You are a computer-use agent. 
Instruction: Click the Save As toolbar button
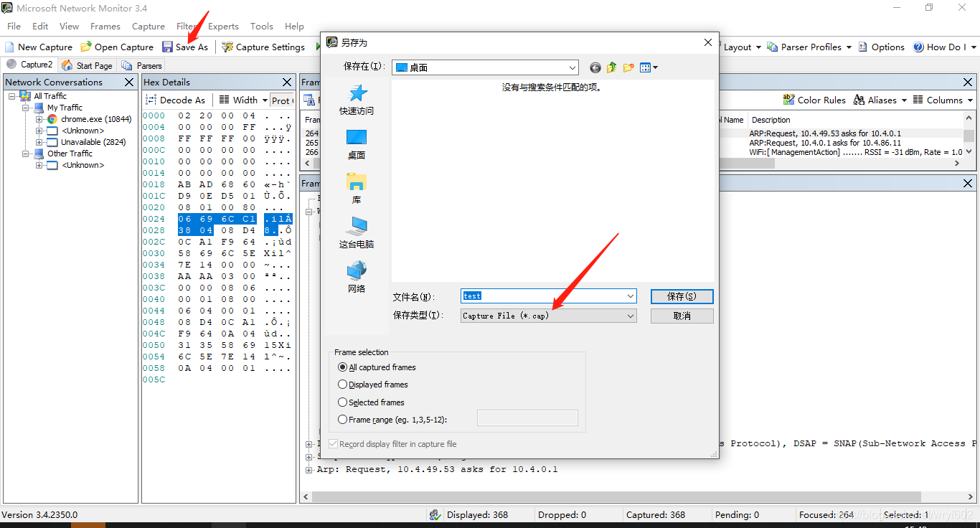click(185, 47)
